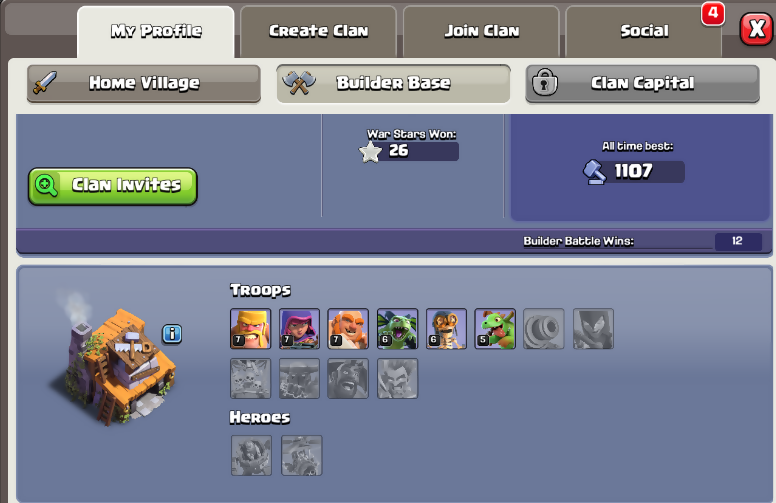Open the Join Clan tab
The width and height of the screenshot is (776, 503).
(x=482, y=32)
